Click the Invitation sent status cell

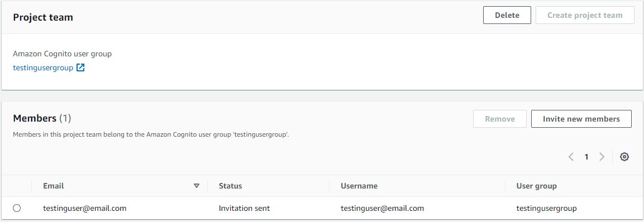tap(245, 208)
